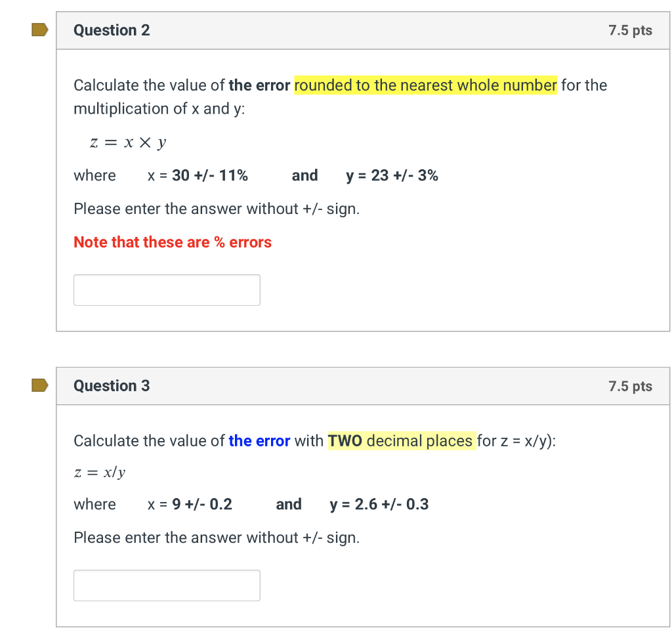This screenshot has width=672, height=636.
Task: Click the blue the error text
Action: pyautogui.click(x=259, y=440)
